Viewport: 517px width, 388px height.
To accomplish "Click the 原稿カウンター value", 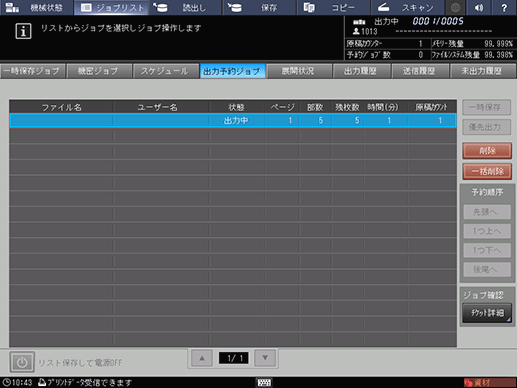I will click(421, 44).
